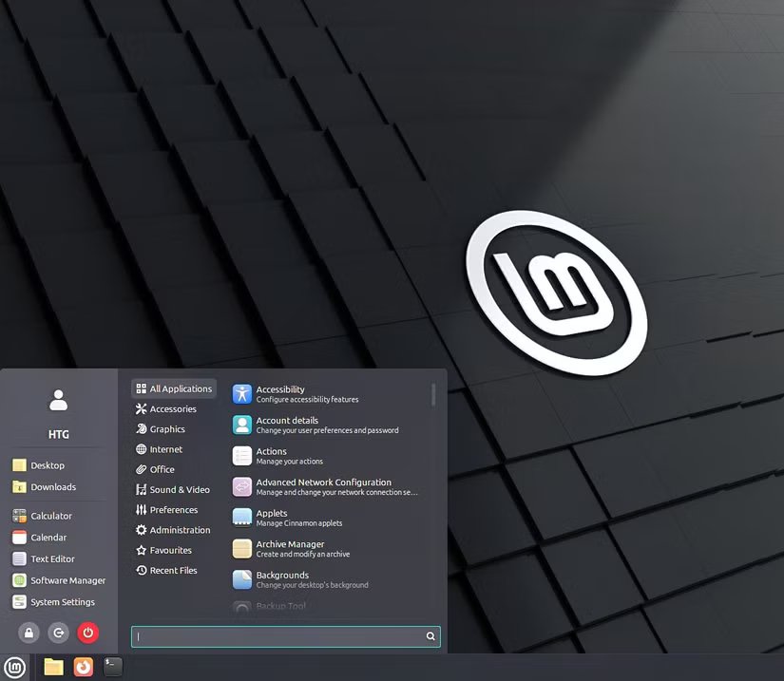Screen dimensions: 784x681
Task: Click the search magnifier icon
Action: tap(430, 636)
